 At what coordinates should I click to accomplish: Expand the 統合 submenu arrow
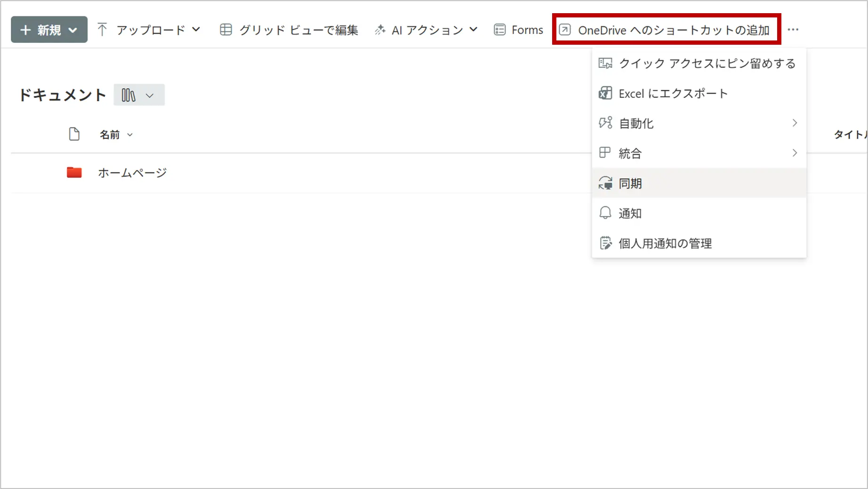(795, 153)
